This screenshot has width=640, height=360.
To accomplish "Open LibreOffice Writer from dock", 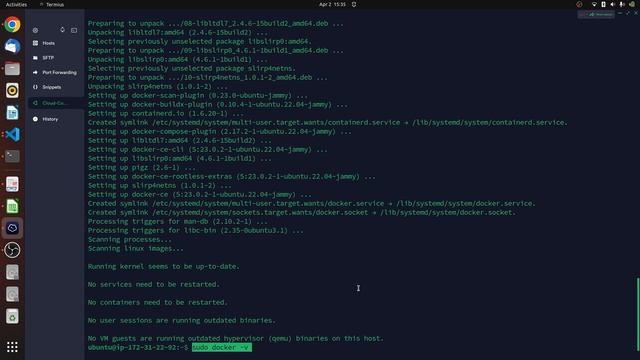I will tap(12, 113).
